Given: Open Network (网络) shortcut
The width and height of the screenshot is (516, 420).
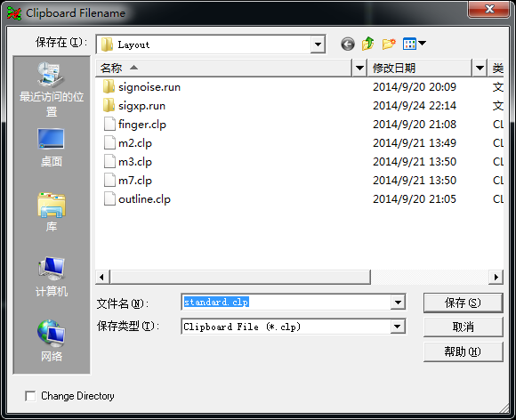Looking at the screenshot, I should tap(52, 341).
